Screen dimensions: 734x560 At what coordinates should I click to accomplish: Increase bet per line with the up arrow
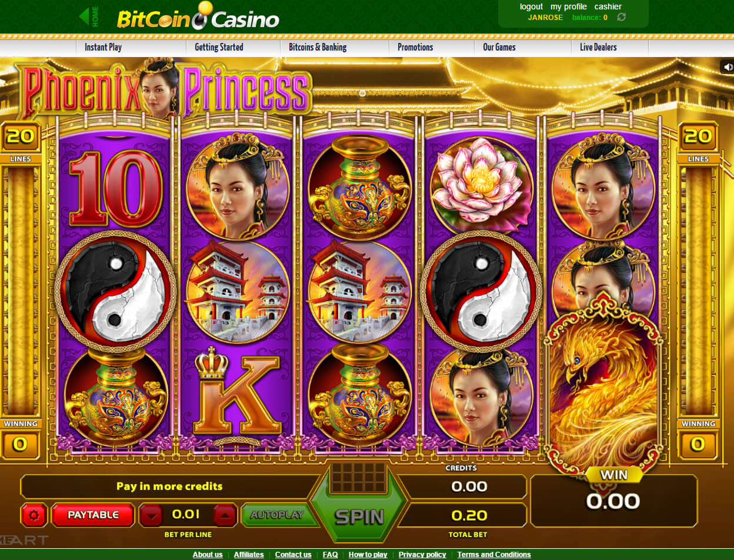click(x=225, y=515)
